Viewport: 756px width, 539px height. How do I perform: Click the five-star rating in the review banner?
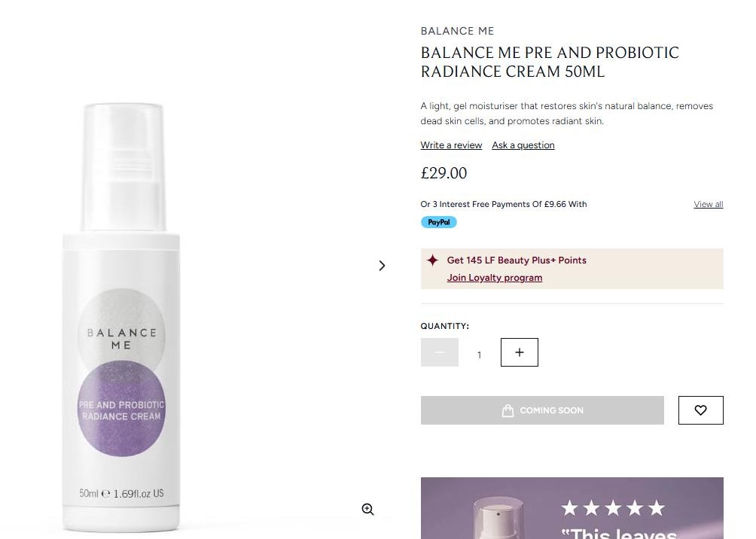[x=613, y=509]
